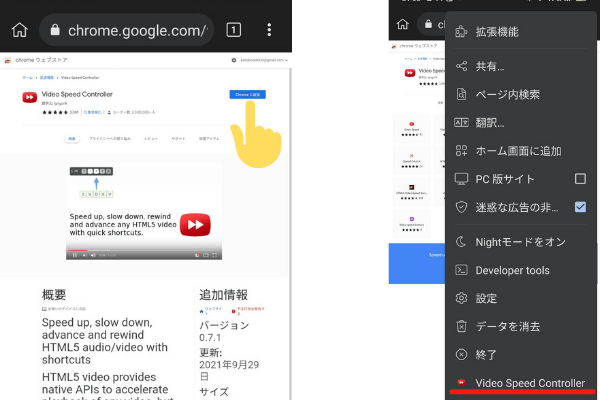Choose 翻訳... translate menu item
This screenshot has height=400, width=600.
[x=520, y=122]
